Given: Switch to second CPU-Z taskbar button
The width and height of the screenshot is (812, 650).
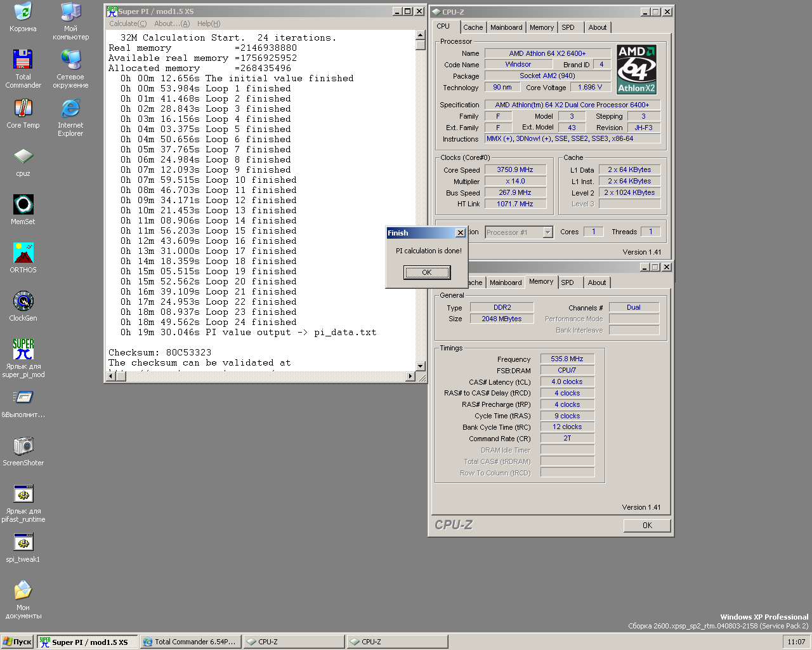Looking at the screenshot, I should tap(397, 642).
